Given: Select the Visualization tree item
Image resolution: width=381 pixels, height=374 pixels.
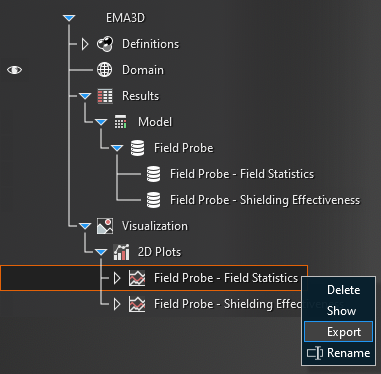Looking at the screenshot, I should (x=155, y=226).
